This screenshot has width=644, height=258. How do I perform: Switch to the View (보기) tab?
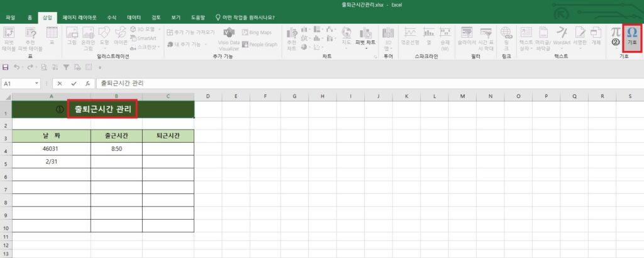tap(176, 18)
